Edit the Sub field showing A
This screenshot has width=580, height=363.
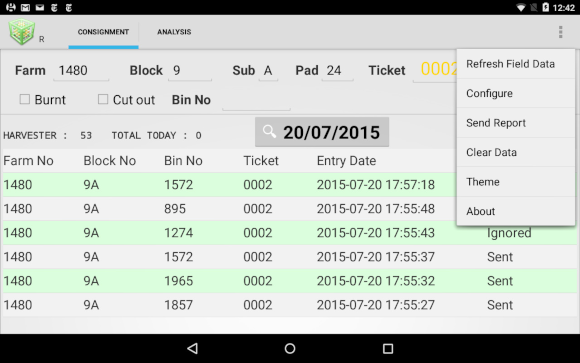point(268,70)
